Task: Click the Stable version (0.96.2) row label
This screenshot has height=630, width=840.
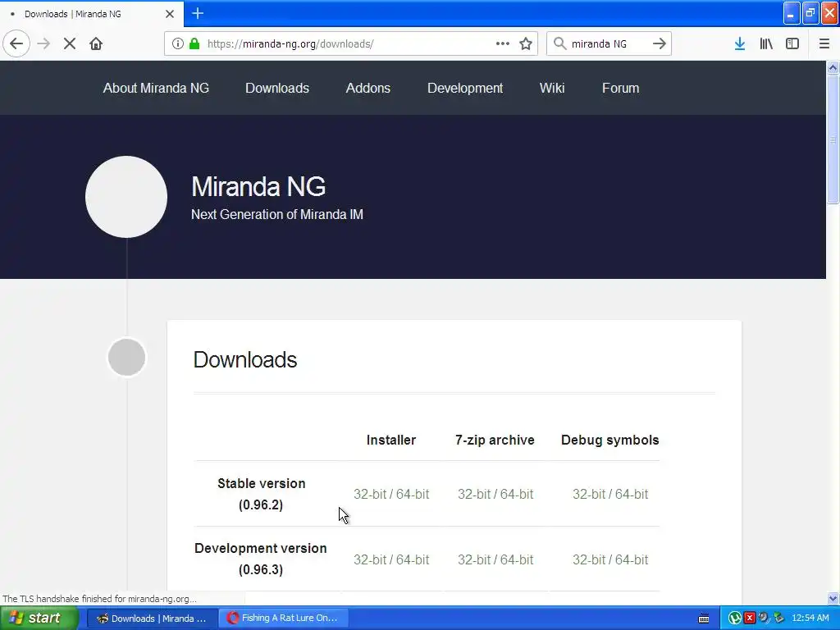Action: [262, 494]
